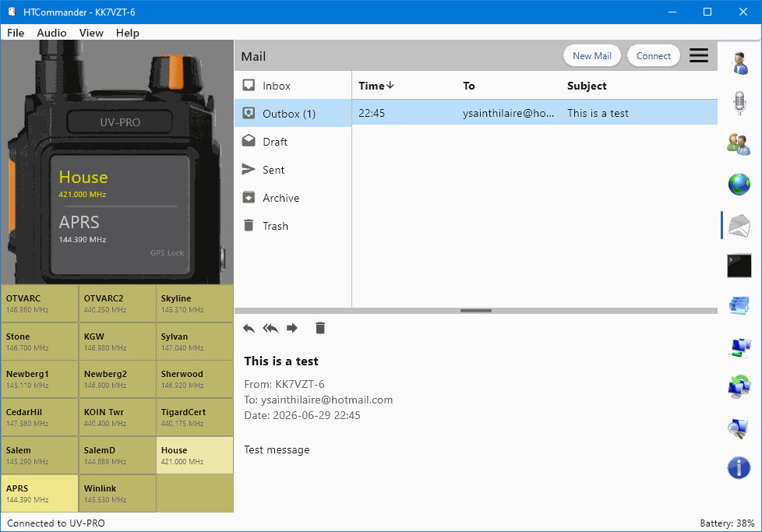Click the recipient ysainthilaire@hotmail.com in preview
This screenshot has width=762, height=532.
point(326,400)
